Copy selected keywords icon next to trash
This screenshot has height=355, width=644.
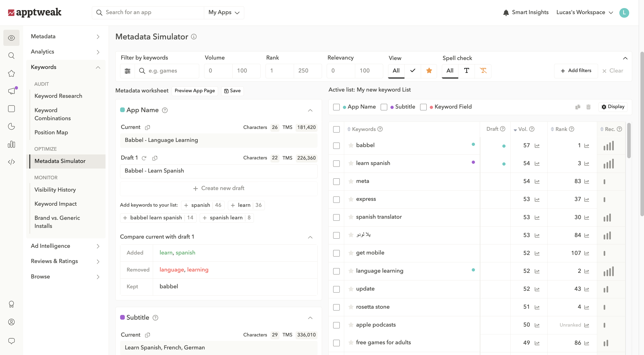[578, 107]
